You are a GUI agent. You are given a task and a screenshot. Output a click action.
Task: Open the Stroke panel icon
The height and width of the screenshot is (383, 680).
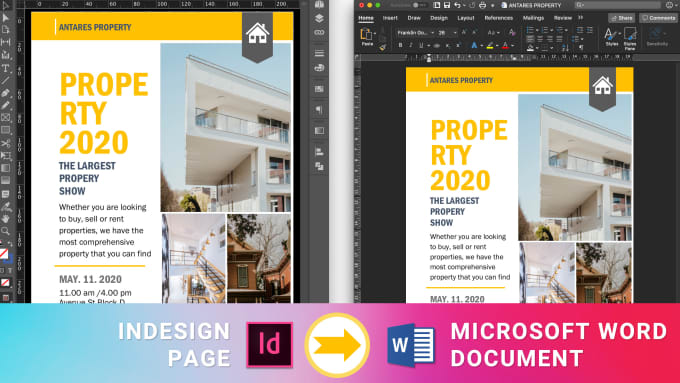(320, 53)
